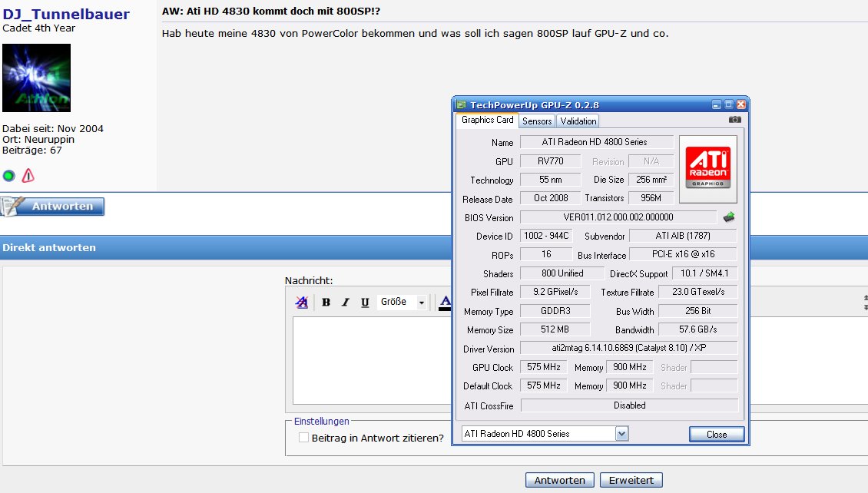Toggle underline formatting in the editor
This screenshot has width=868, height=493.
(365, 302)
